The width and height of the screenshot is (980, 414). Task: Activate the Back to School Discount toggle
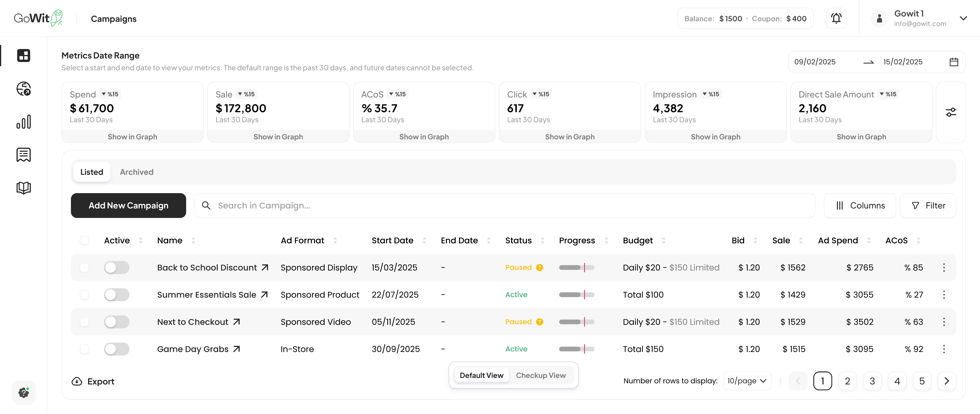coord(117,267)
